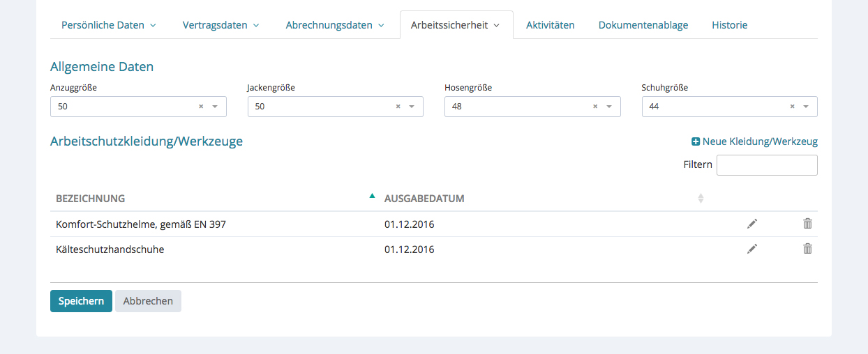Edit the Kälteschutzhandschuhe entry with pencil icon
868x354 pixels.
(x=751, y=249)
